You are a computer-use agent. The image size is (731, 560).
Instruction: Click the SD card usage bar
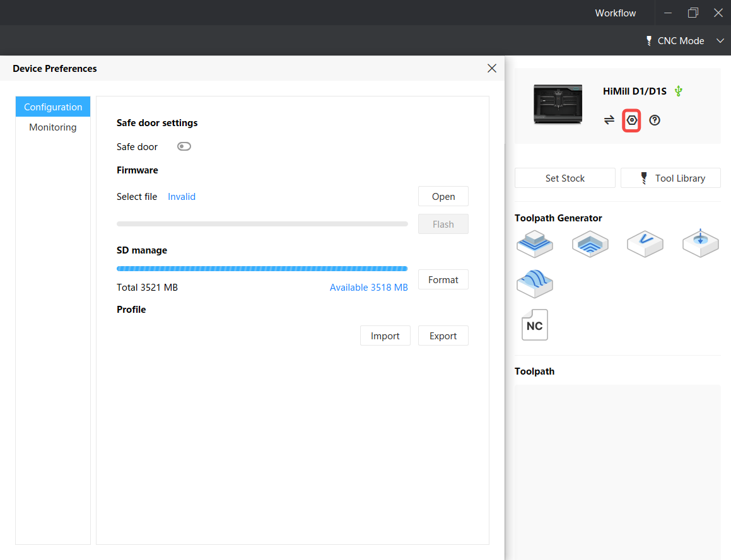(x=262, y=268)
